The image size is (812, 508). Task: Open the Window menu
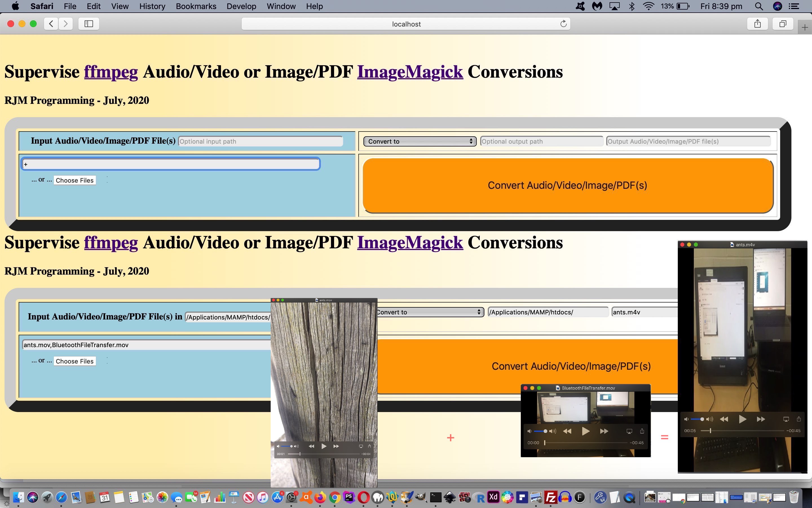tap(281, 6)
